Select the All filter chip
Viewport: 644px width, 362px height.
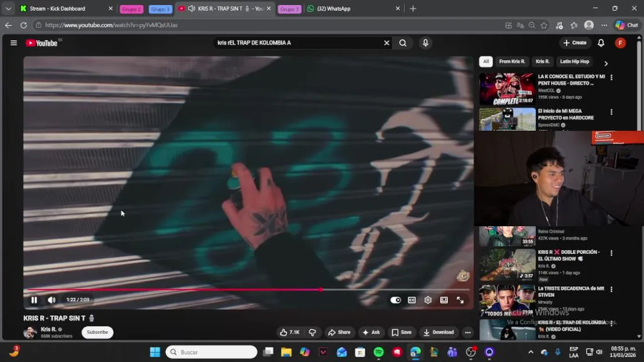(x=486, y=62)
